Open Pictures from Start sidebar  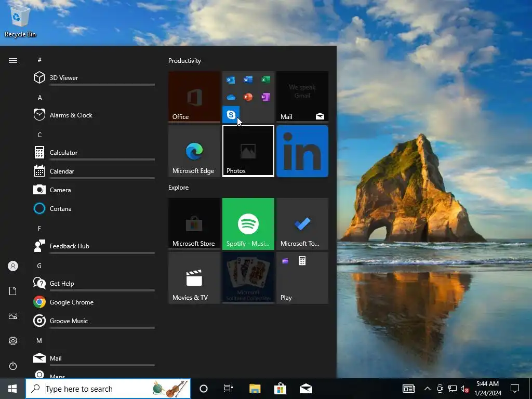pos(13,316)
